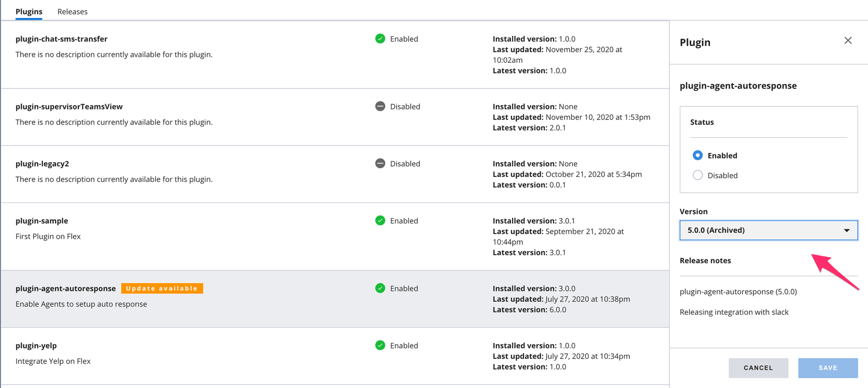
Task: Select the plugin-yelp row
Action: point(217,356)
